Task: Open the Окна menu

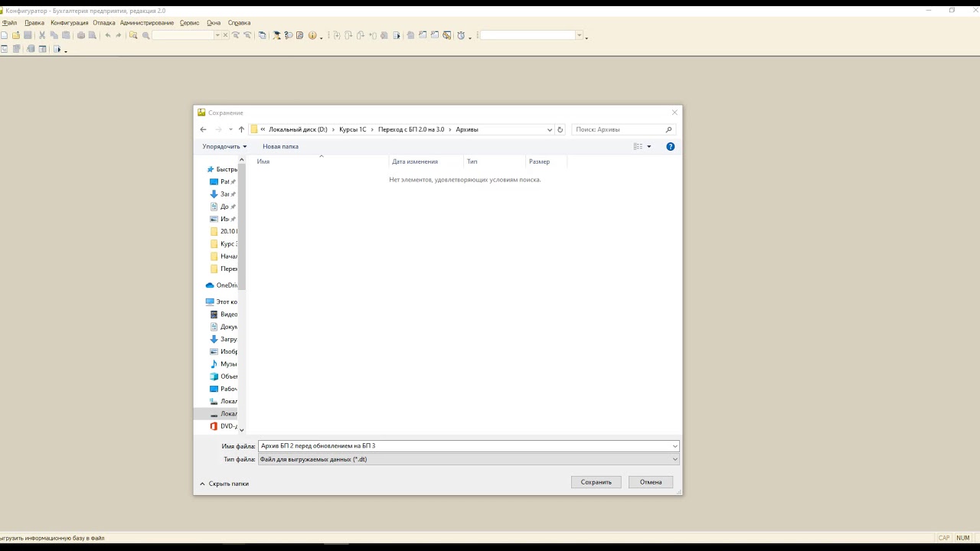Action: pyautogui.click(x=214, y=23)
